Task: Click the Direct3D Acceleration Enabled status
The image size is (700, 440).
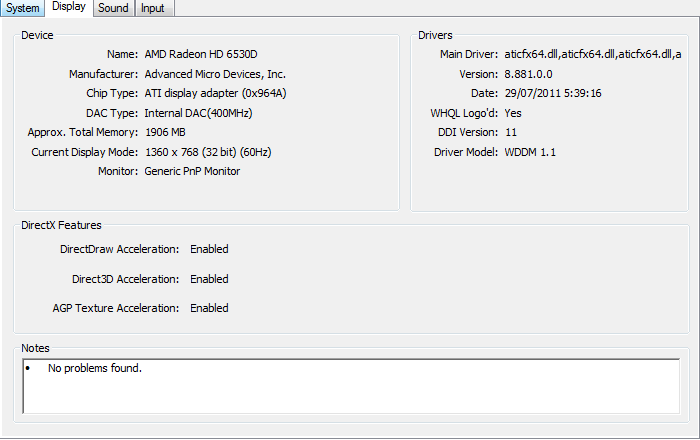Action: click(x=209, y=279)
